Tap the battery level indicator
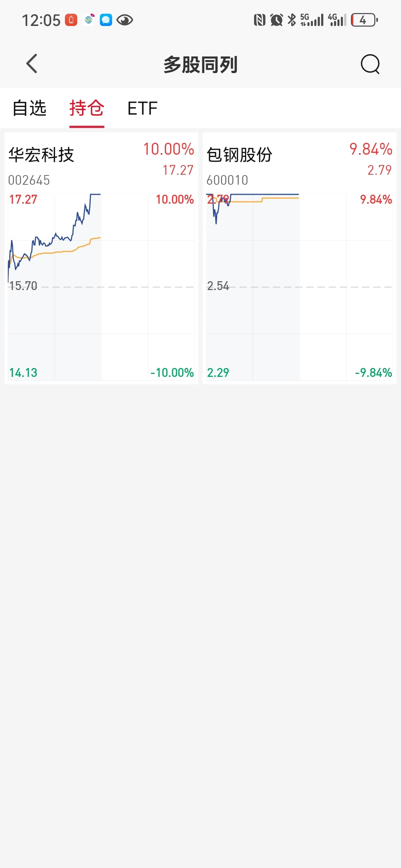 point(365,20)
